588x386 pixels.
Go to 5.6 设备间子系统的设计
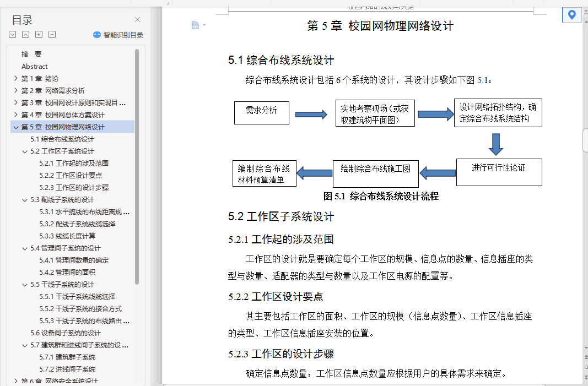point(66,333)
